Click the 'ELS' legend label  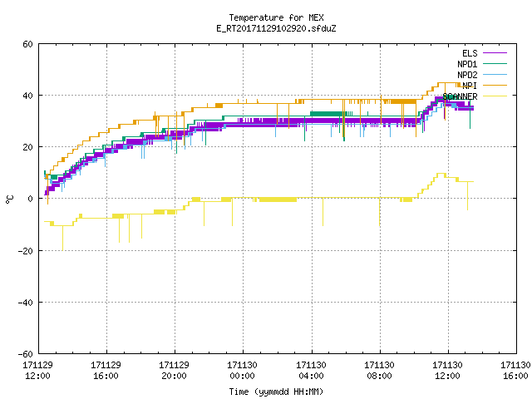(x=470, y=53)
